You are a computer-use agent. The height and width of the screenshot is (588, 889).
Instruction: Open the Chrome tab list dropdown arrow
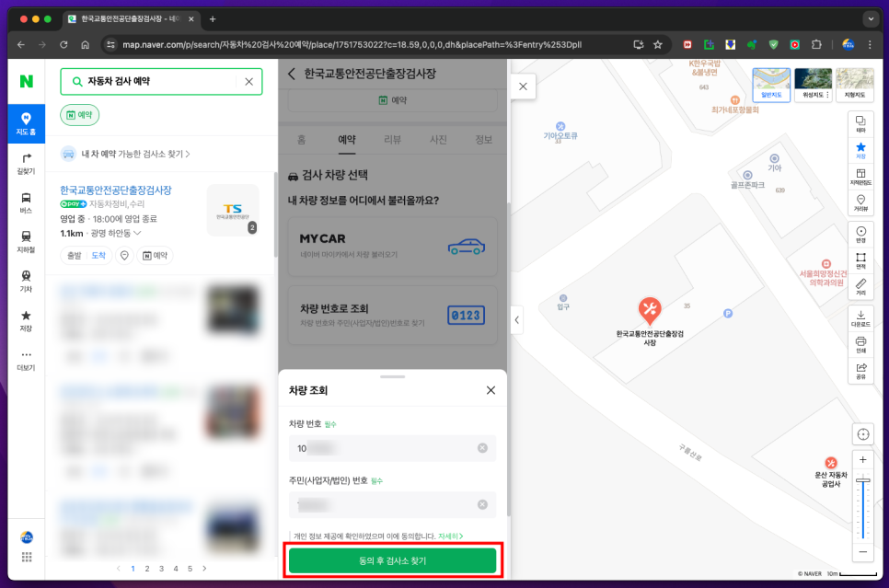(871, 18)
